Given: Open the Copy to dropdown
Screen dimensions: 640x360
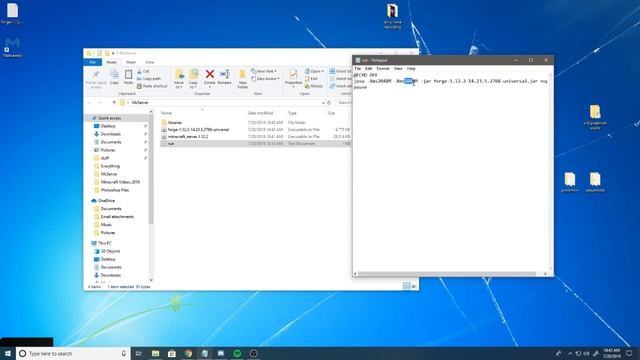Looking at the screenshot, I should pyautogui.click(x=193, y=79).
